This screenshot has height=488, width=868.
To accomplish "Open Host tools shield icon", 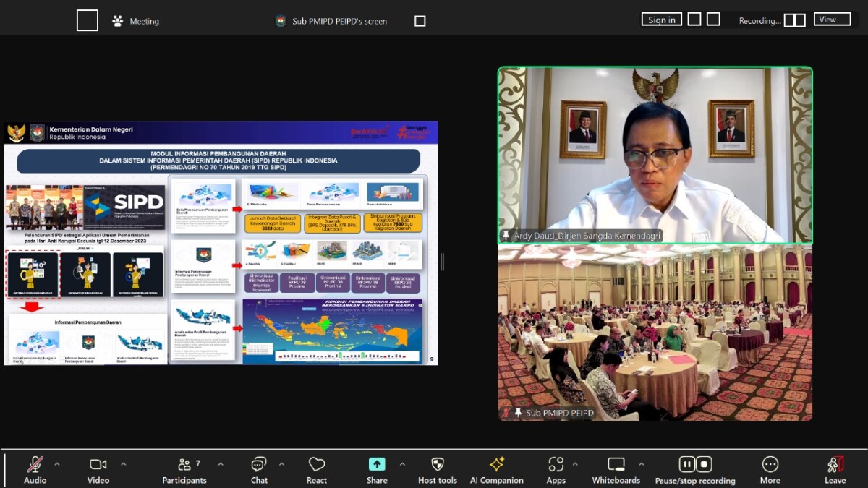I will pos(438,465).
